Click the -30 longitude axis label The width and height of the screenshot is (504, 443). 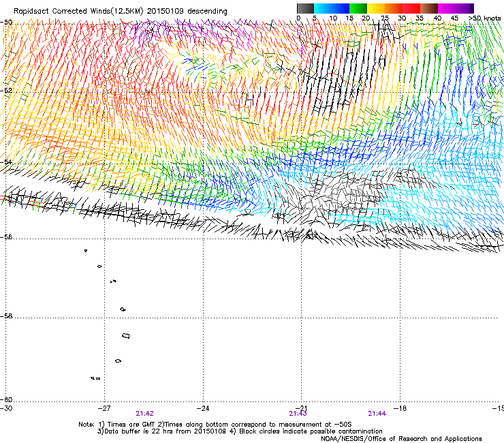[5, 408]
